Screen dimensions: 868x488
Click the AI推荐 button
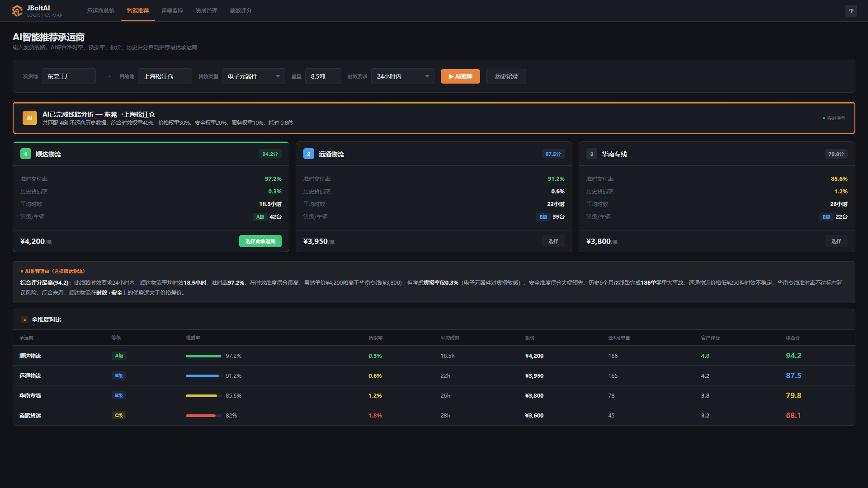460,76
